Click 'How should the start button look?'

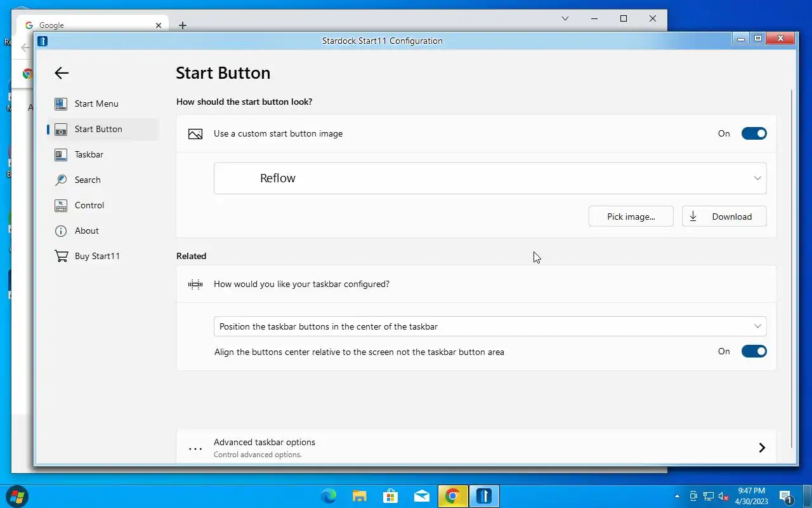244,102
